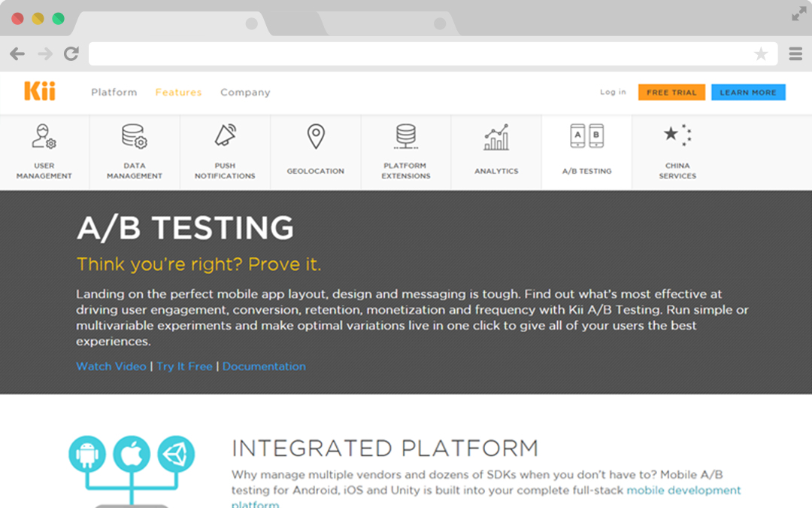Click the A/B TESTING heading

[x=186, y=228]
